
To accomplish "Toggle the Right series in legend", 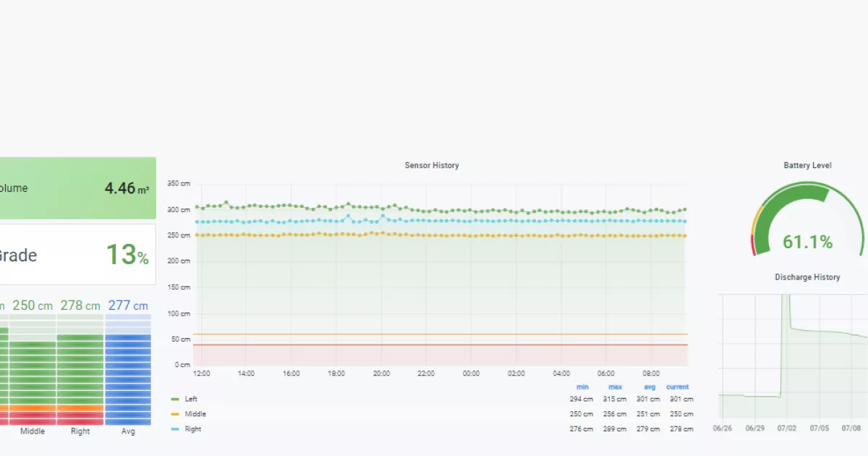I will coord(192,429).
